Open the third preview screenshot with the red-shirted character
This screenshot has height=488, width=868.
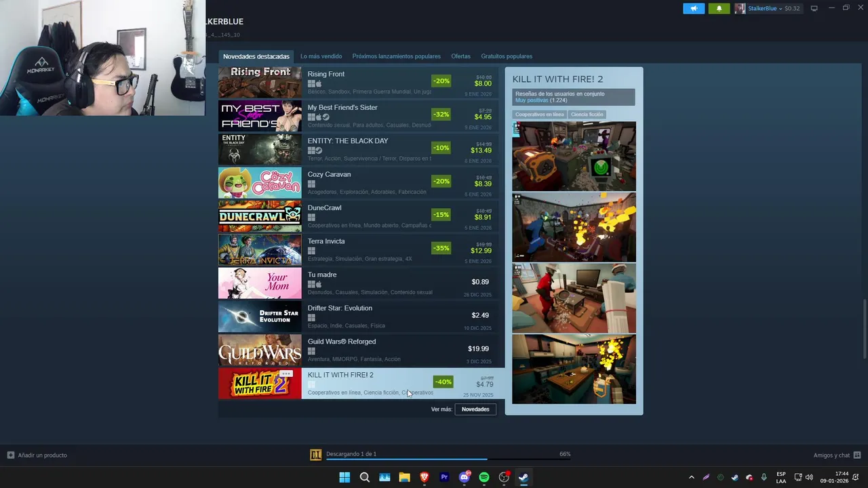coord(574,298)
